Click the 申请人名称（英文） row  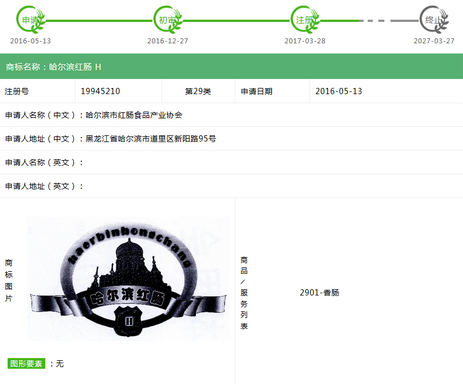pos(231,163)
